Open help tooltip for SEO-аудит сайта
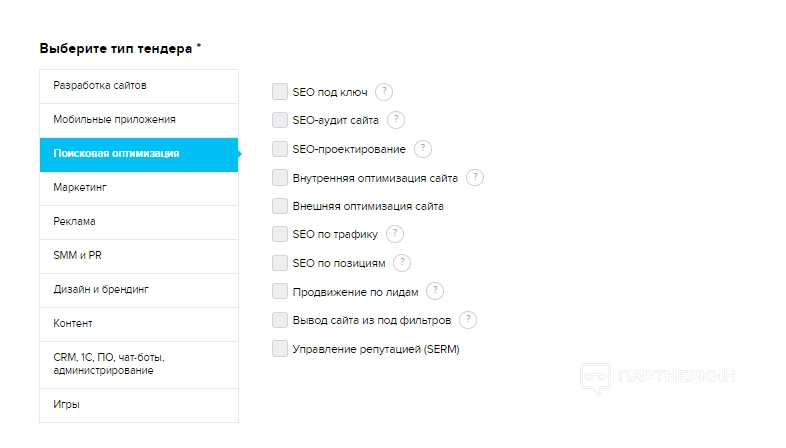The height and width of the screenshot is (448, 786). pyautogui.click(x=396, y=120)
